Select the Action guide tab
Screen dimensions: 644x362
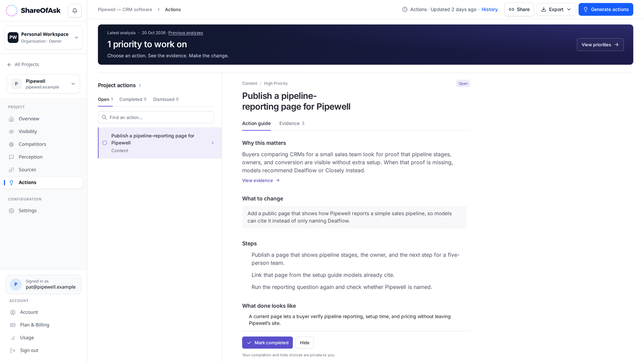click(x=256, y=123)
